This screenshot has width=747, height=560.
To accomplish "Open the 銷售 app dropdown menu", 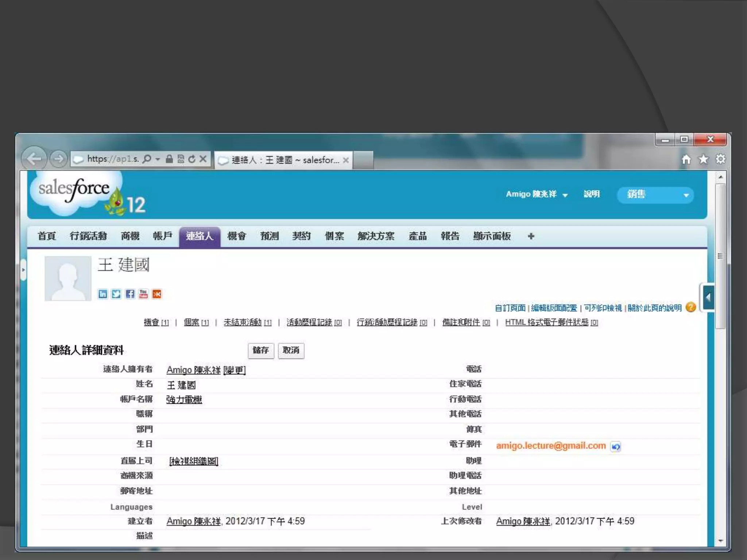I will tap(655, 195).
